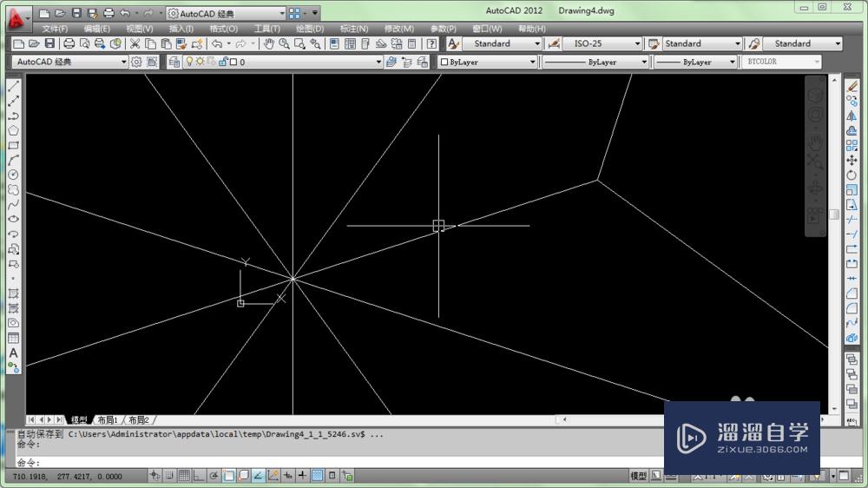Select the Hatch tool

coord(13,293)
